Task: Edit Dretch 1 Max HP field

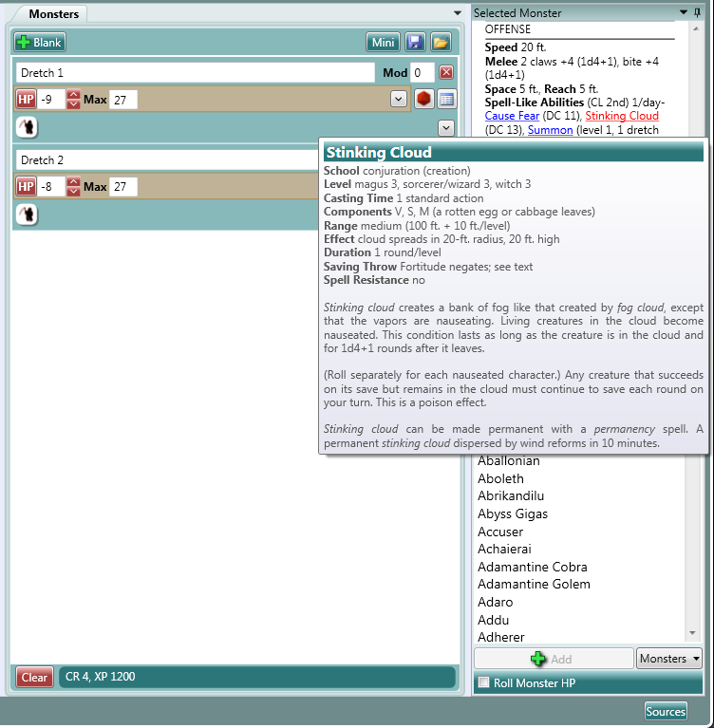Action: click(123, 100)
